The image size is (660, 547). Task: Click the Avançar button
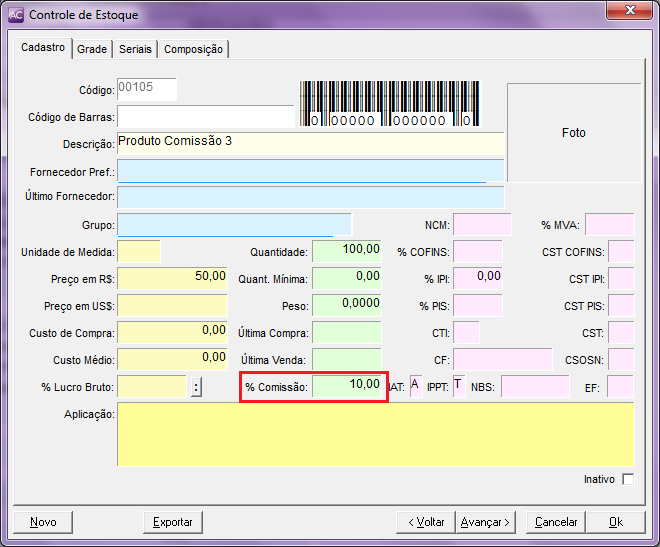point(485,522)
